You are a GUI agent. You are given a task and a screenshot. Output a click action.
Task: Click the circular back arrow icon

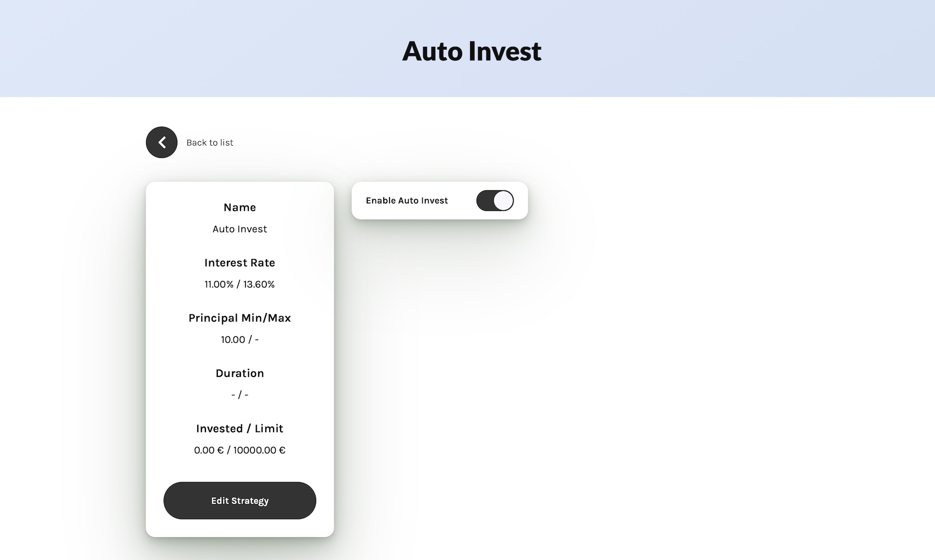pos(162,142)
